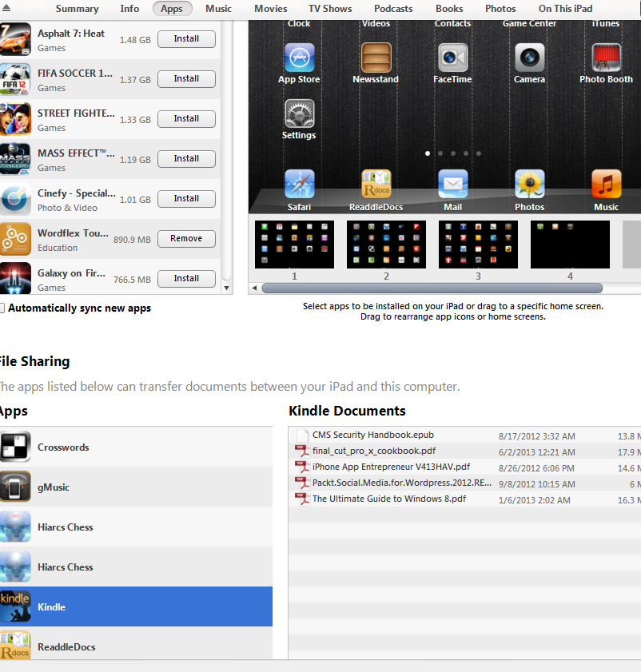The height and width of the screenshot is (672, 641).
Task: Switch to the Podcasts tab
Action: (x=393, y=9)
